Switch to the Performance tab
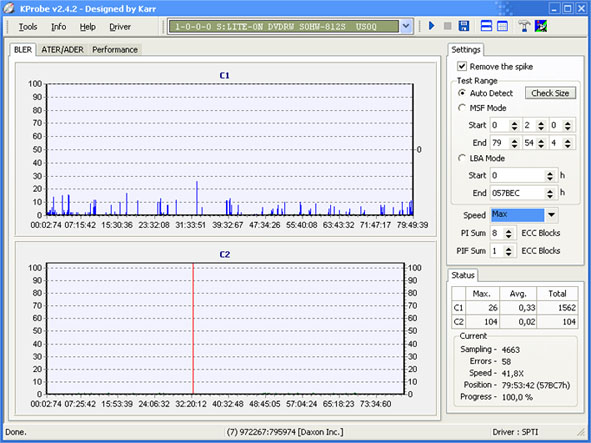 pos(115,49)
